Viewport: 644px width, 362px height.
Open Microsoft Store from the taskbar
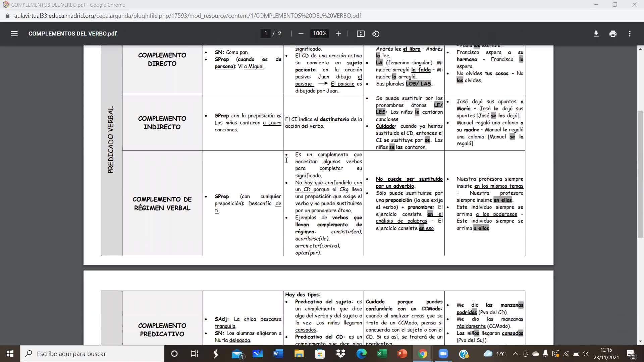pyautogui.click(x=320, y=354)
